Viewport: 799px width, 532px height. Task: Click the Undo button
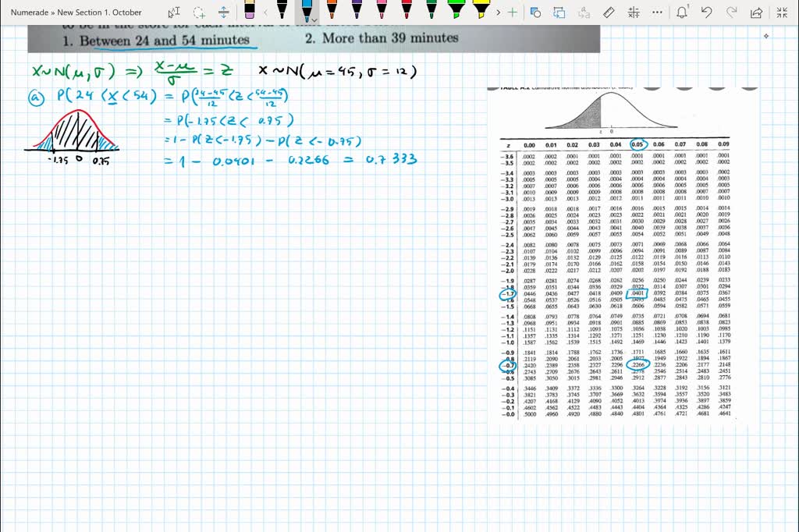(x=707, y=12)
